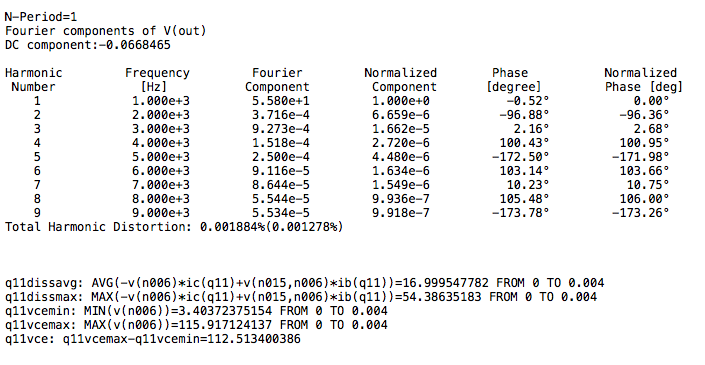Click the phase value -172.50°
The image size is (705, 365).
(x=521, y=157)
